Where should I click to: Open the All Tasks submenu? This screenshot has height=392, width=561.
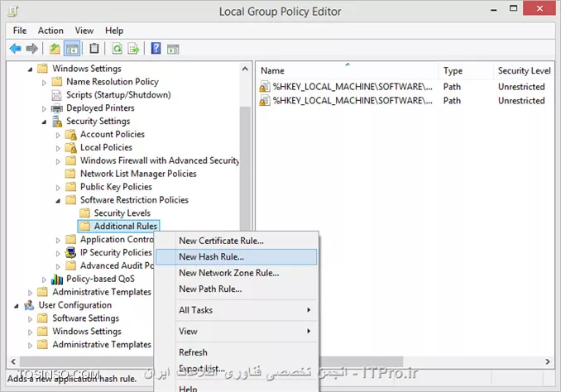195,310
